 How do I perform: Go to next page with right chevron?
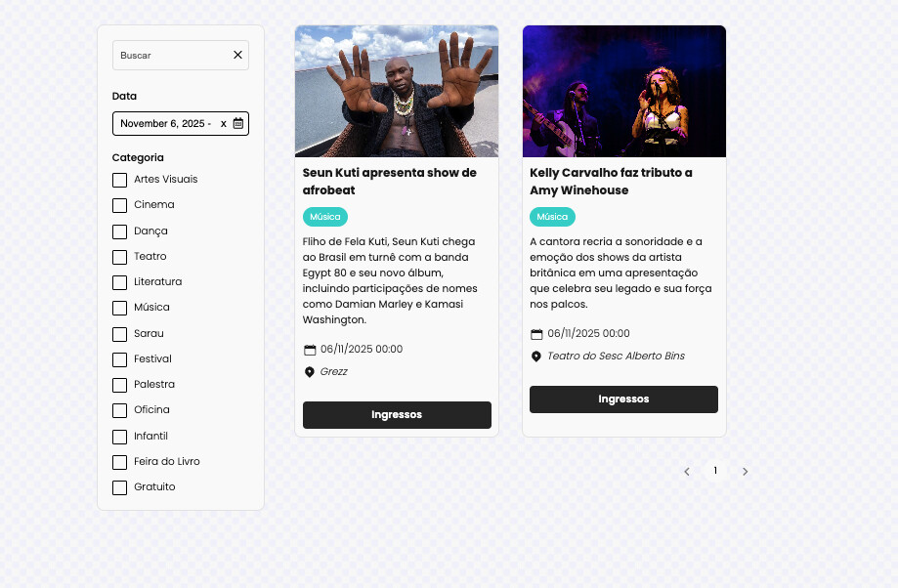pos(746,472)
